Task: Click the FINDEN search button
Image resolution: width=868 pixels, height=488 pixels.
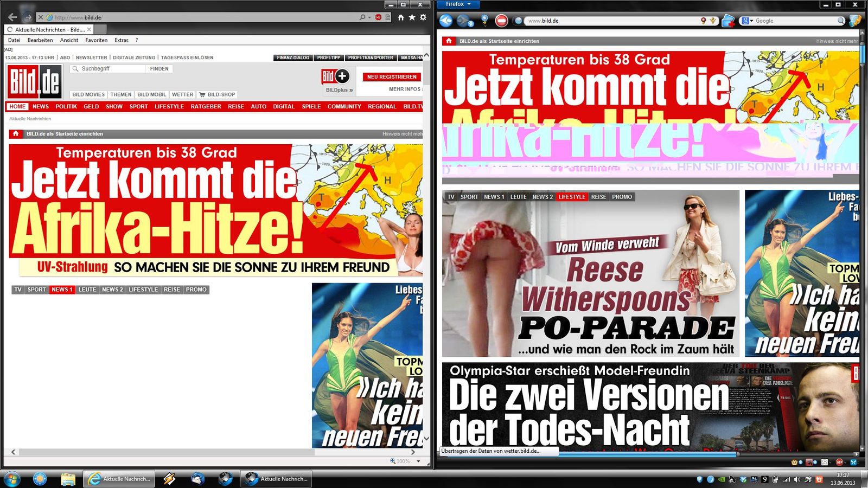Action: 159,69
